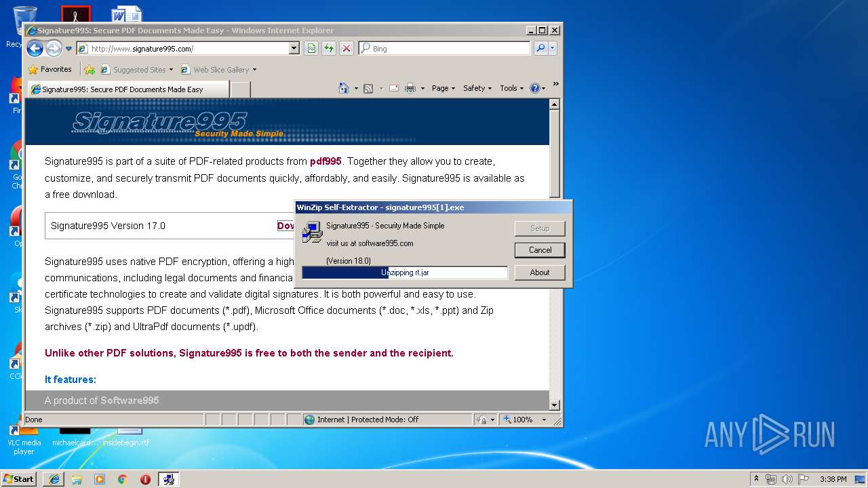Toggle Compatibility View icon
Image resolution: width=868 pixels, height=488 pixels.
311,48
